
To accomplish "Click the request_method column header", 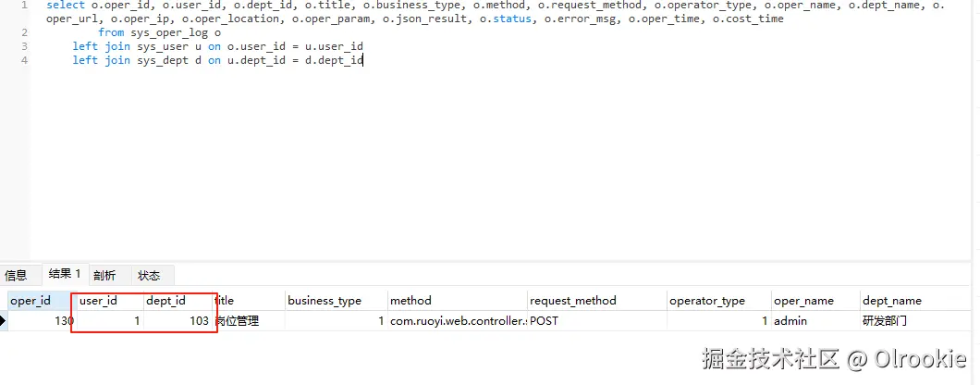I will pos(596,301).
